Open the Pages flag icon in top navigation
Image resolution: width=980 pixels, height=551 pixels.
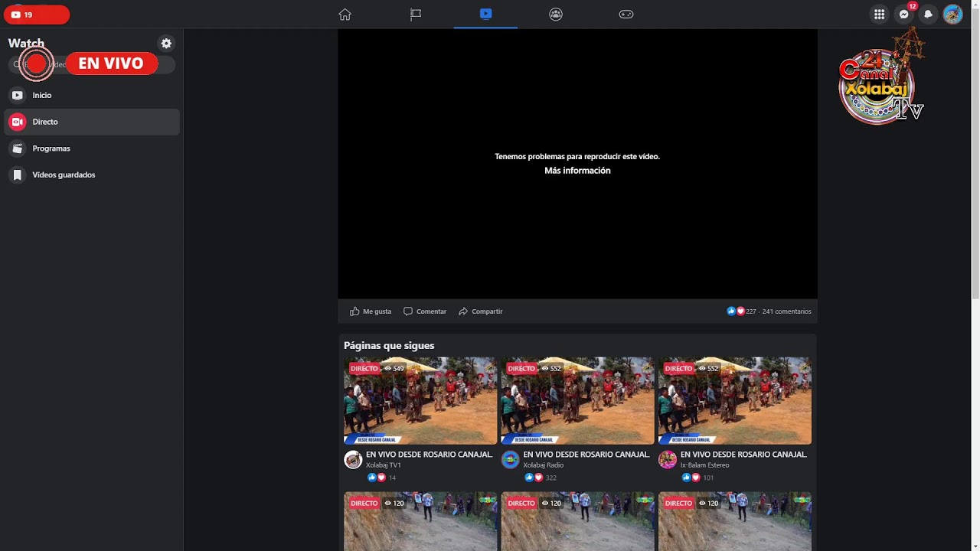(x=416, y=14)
